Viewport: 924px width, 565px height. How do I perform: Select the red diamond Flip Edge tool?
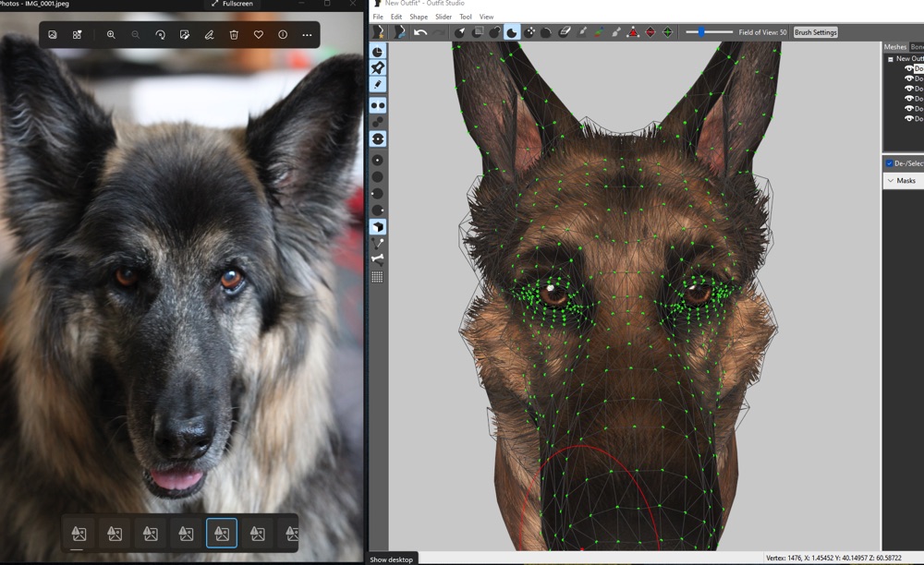pos(650,32)
